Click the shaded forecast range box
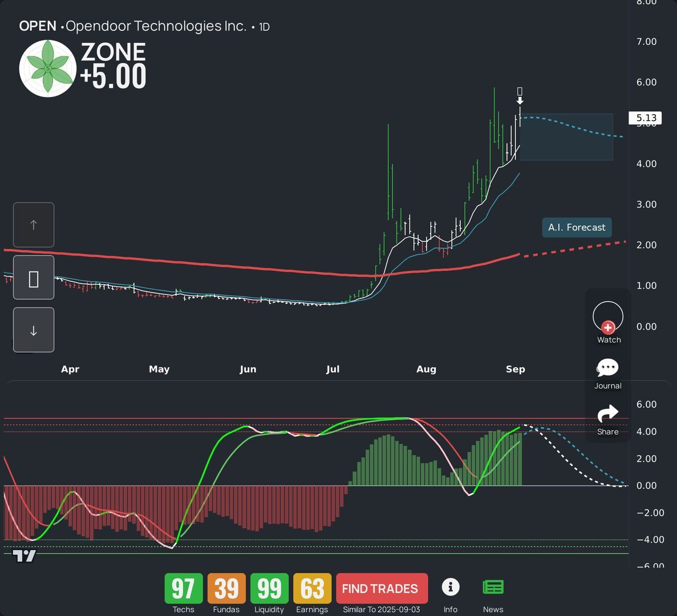 tap(566, 137)
